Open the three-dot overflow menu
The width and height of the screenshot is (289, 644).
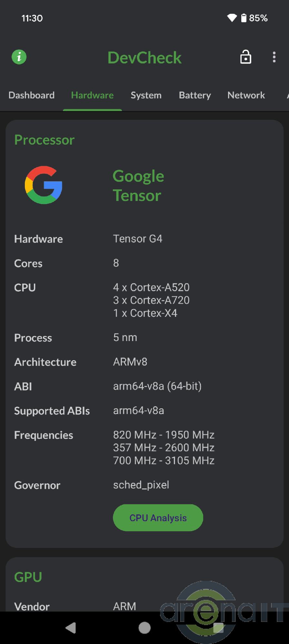pos(274,57)
